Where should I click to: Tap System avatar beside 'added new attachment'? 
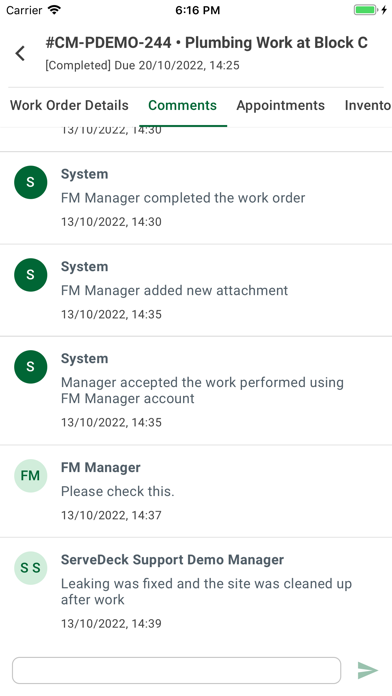(x=31, y=275)
